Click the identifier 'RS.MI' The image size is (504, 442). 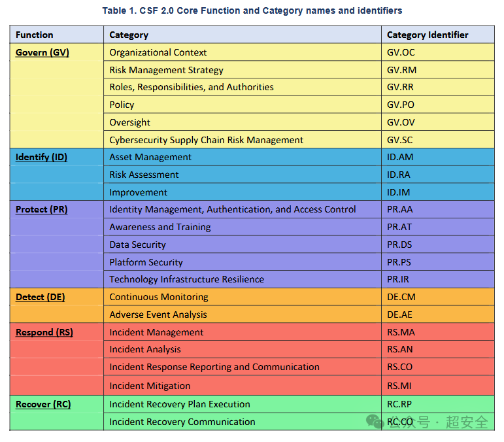click(x=399, y=386)
